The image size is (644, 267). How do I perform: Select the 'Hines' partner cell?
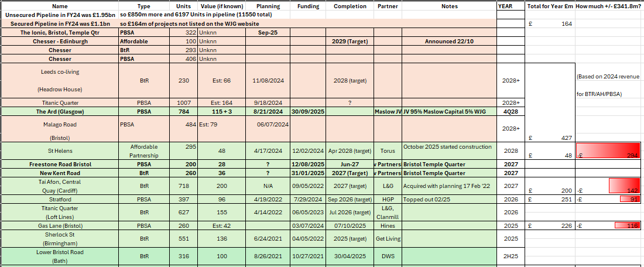click(x=388, y=225)
